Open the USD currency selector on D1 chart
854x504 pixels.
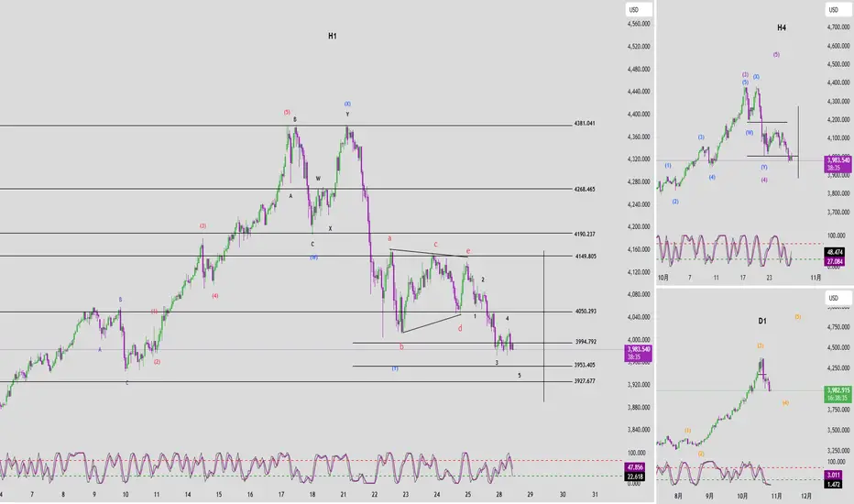(838, 298)
